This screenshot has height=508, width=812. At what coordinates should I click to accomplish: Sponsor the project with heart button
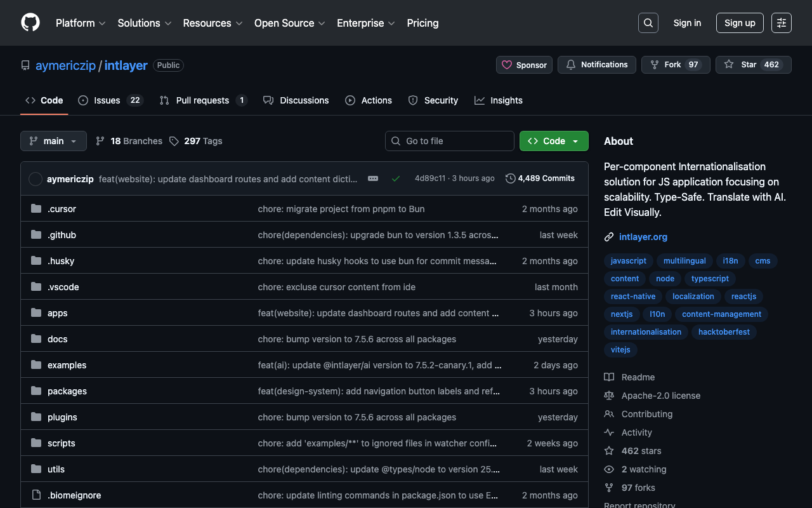coord(524,65)
